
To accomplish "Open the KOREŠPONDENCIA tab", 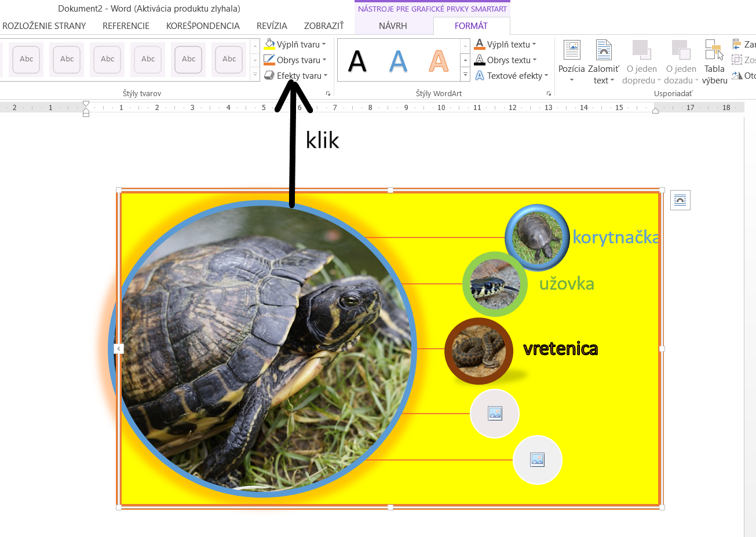I will click(203, 26).
